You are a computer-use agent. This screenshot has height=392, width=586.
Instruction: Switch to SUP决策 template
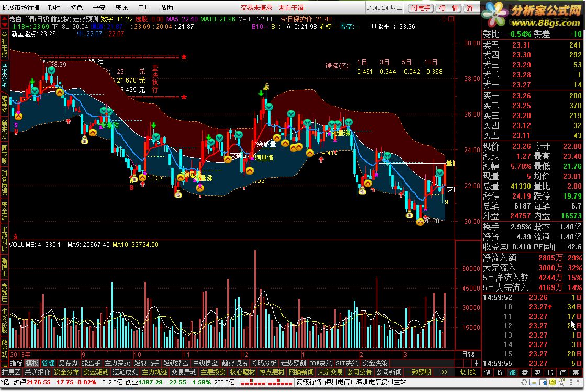tap(347, 363)
